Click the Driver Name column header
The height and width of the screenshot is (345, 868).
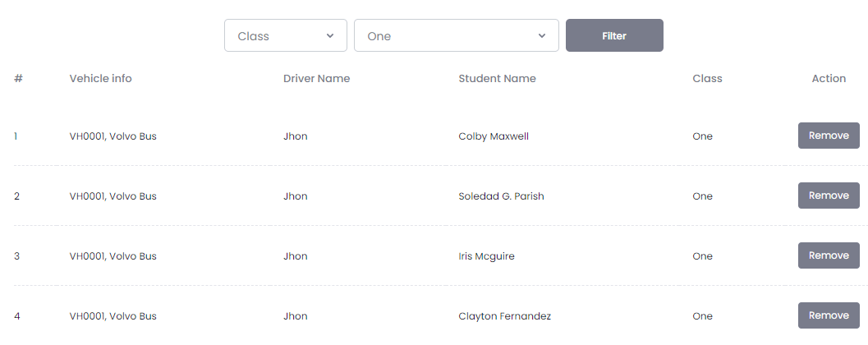click(x=316, y=79)
